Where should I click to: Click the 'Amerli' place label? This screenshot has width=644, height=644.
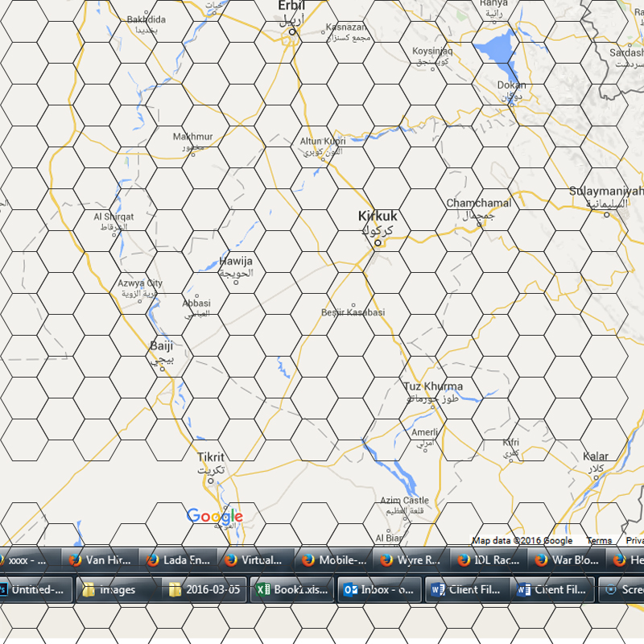(425, 432)
